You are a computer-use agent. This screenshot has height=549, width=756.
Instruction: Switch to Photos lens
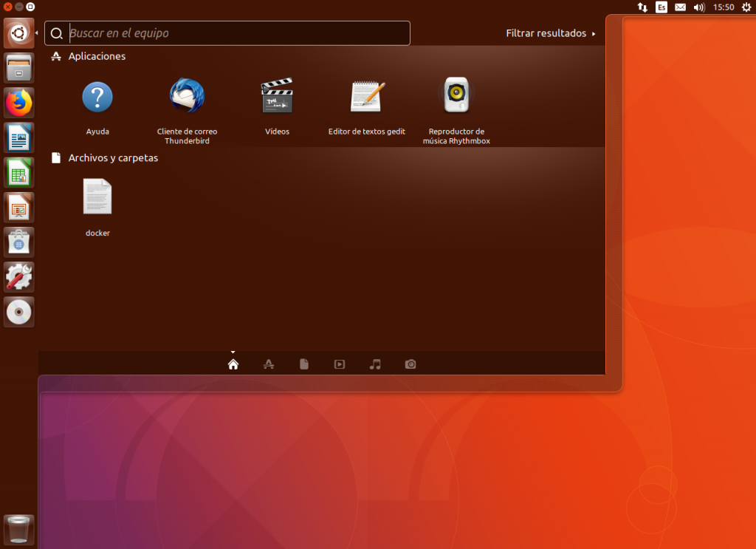click(410, 364)
